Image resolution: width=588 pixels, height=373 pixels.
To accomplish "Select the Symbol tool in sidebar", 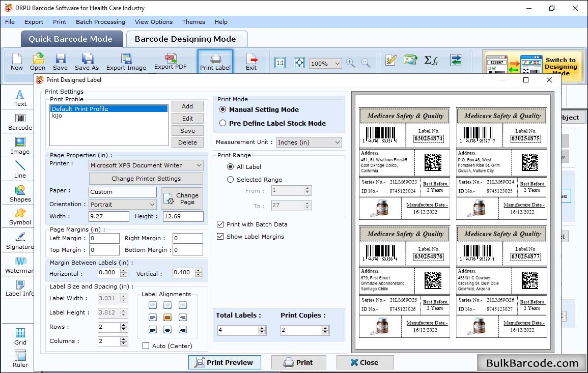I will (20, 217).
